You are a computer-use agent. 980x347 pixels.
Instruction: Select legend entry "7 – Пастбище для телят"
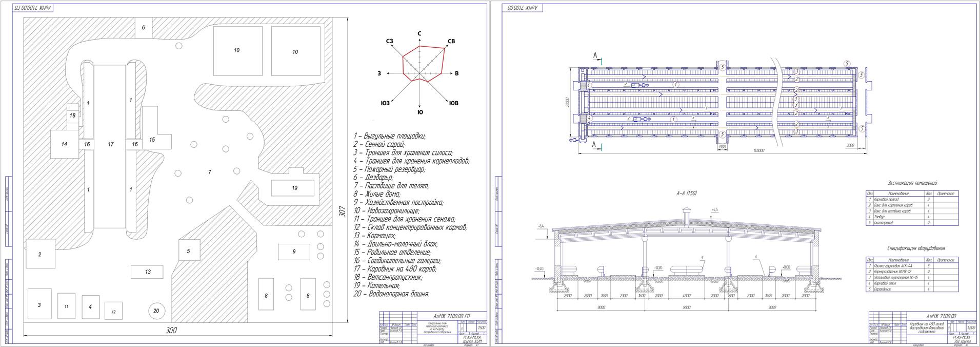click(x=391, y=186)
